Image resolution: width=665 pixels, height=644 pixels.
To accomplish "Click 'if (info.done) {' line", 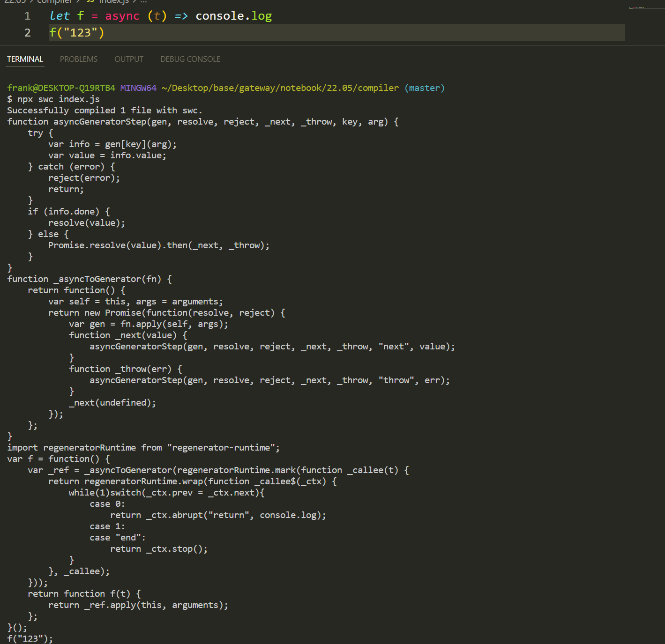I will tap(69, 212).
